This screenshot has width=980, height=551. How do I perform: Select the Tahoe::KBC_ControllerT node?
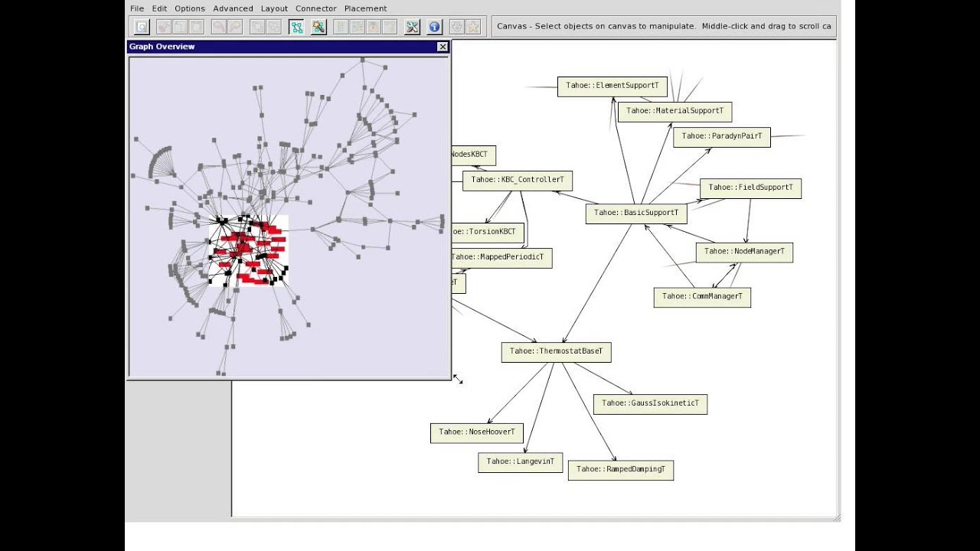pos(518,181)
